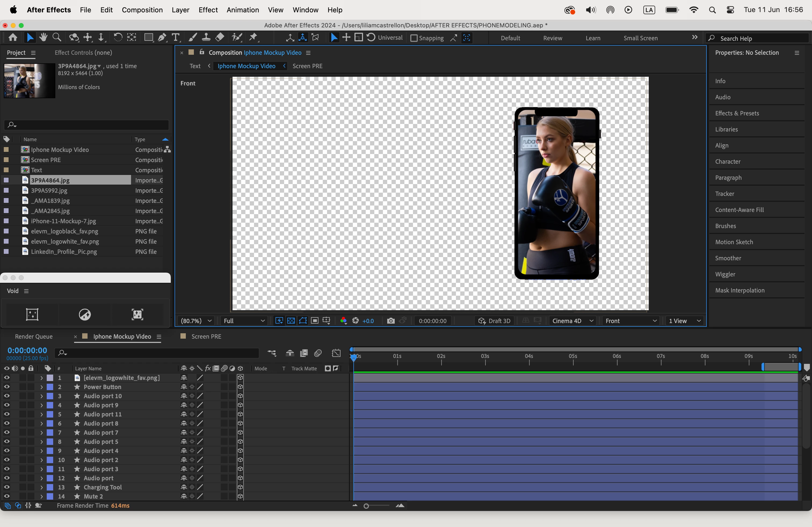Click the timeline zoom slider handle
Image resolution: width=812 pixels, height=527 pixels.
[x=366, y=506]
